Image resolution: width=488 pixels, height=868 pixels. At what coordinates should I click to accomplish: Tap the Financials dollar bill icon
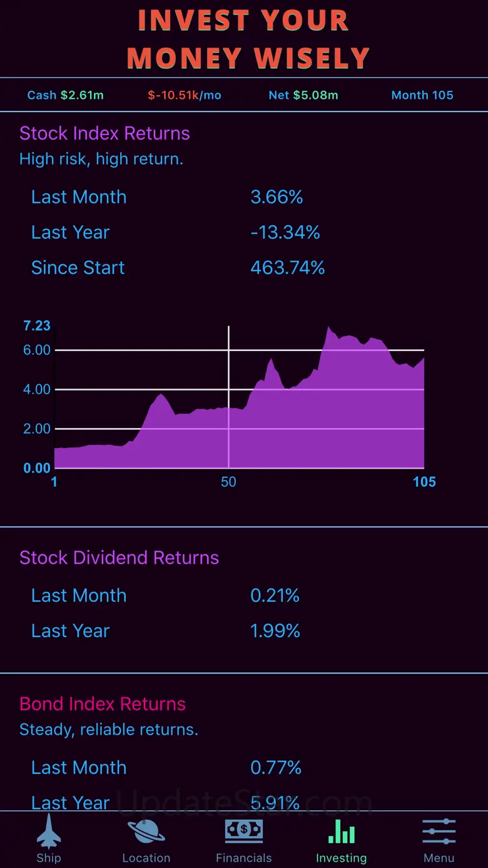pyautogui.click(x=244, y=831)
